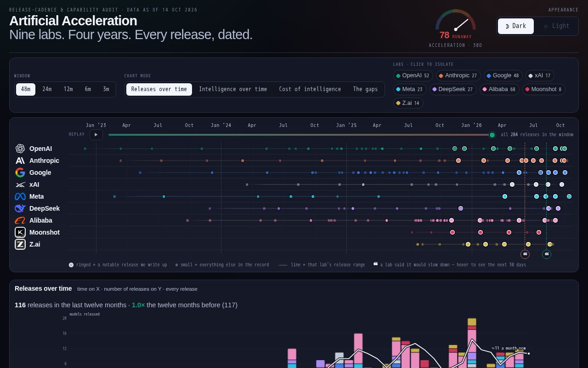Click the '78 RUNAWAY' acceleration score

455,35
